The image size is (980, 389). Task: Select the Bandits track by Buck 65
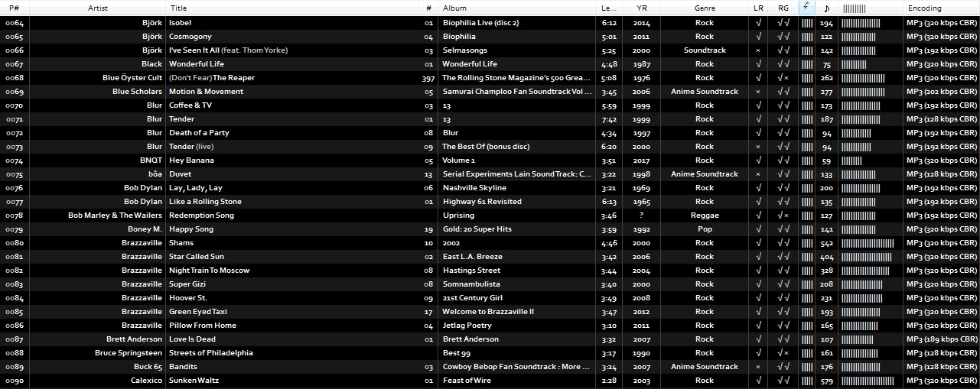(183, 367)
